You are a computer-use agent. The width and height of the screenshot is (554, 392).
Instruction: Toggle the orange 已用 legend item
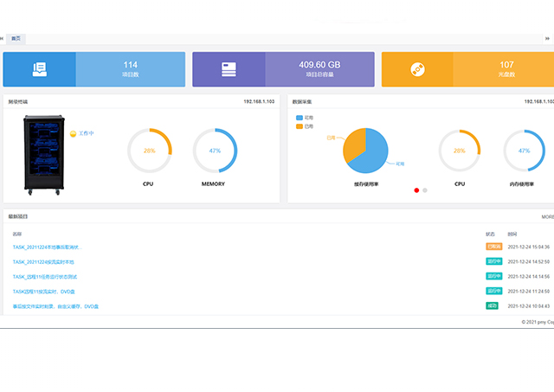coord(304,126)
